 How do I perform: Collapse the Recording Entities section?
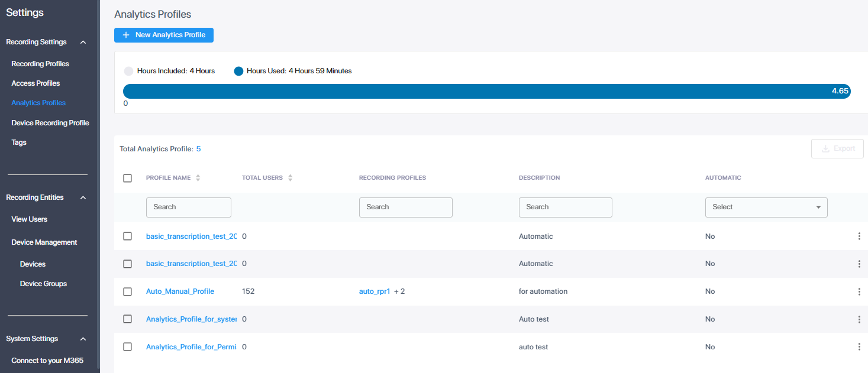(x=83, y=197)
